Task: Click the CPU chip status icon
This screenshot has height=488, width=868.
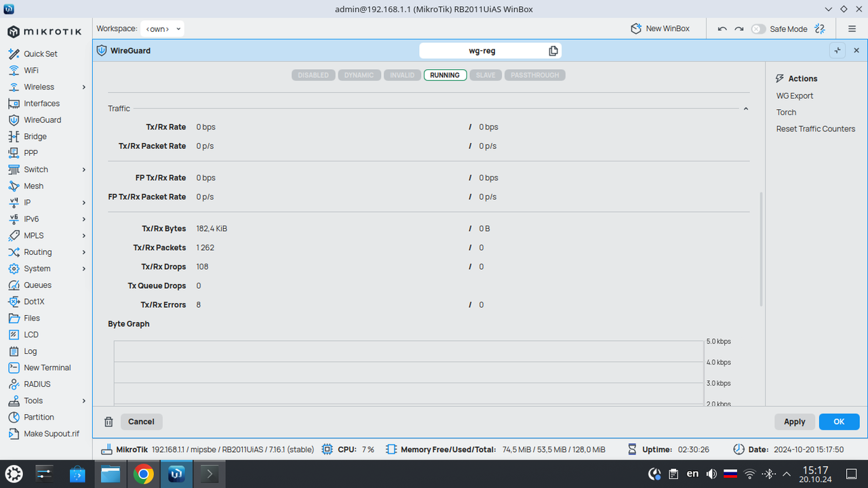Action: pyautogui.click(x=328, y=449)
